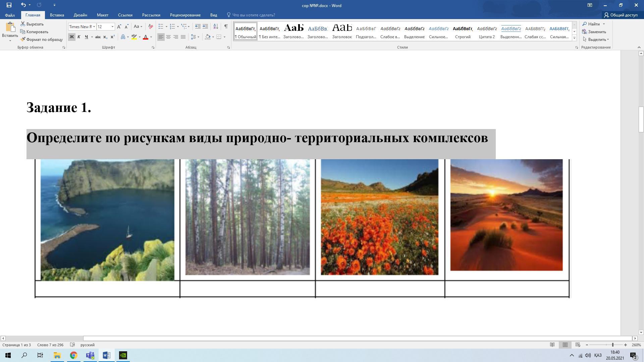Toggle italic formatting button К
644x362 pixels.
click(x=79, y=37)
